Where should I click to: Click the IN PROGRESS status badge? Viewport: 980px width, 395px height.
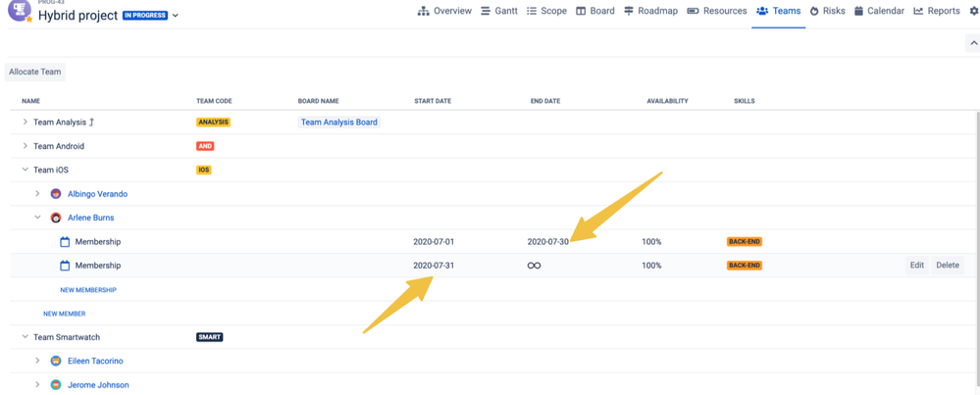click(145, 16)
